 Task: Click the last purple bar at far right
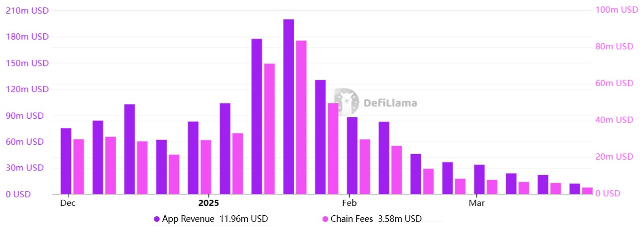point(575,189)
